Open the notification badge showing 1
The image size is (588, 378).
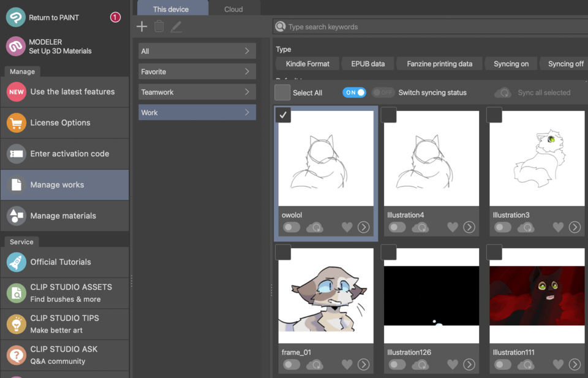coord(115,17)
